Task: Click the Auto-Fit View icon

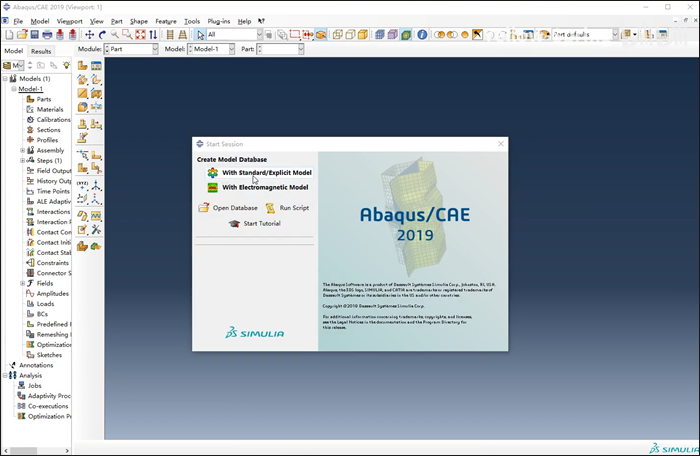Action: click(x=140, y=34)
